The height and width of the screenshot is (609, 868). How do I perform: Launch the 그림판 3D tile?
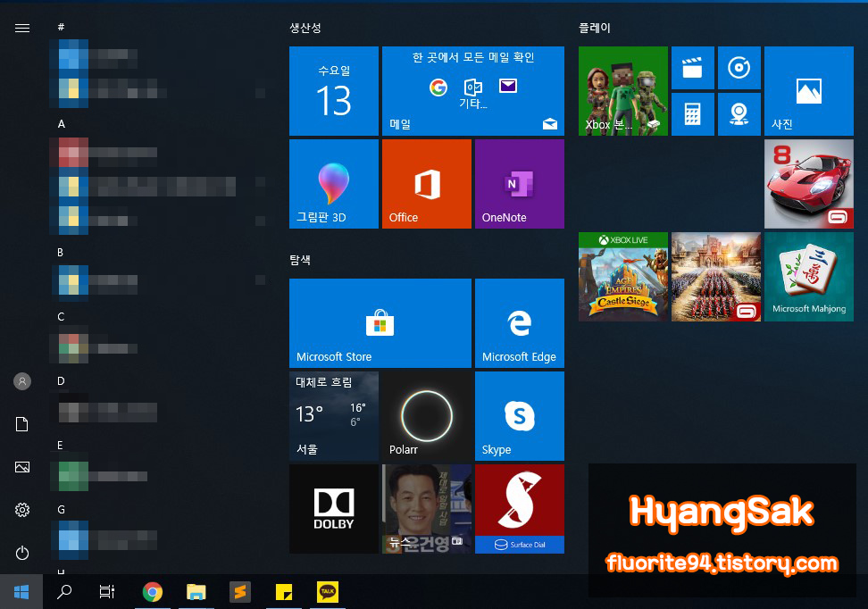334,184
